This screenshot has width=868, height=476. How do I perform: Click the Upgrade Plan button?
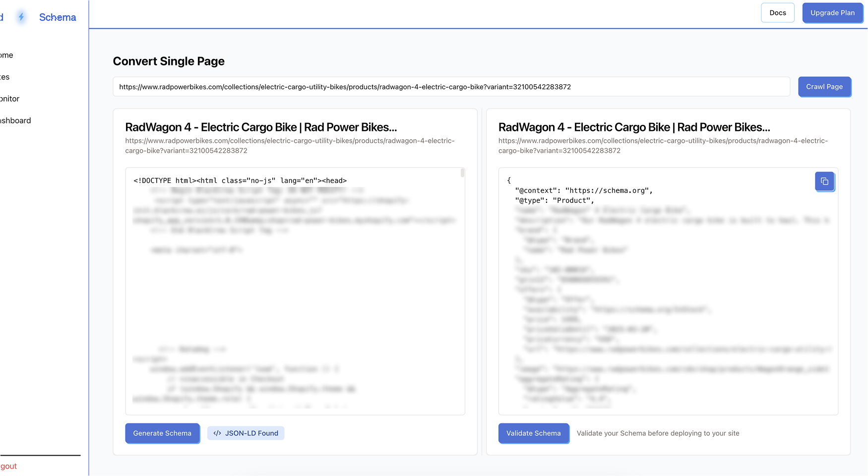(833, 13)
